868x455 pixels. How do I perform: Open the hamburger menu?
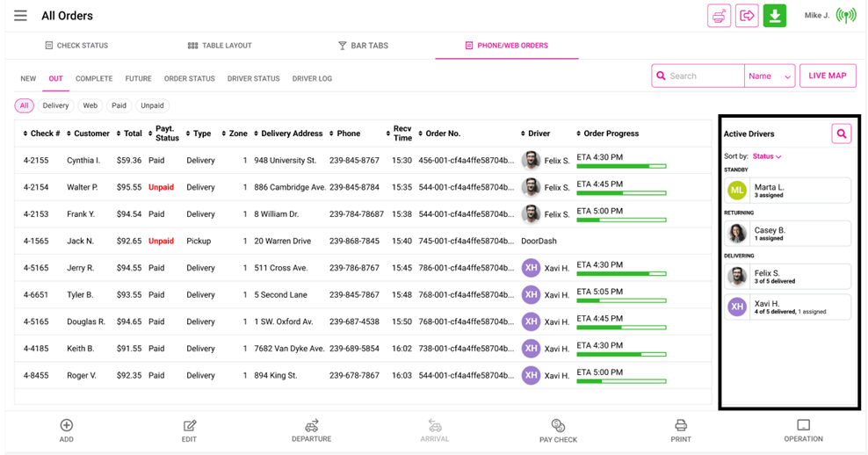tap(20, 16)
